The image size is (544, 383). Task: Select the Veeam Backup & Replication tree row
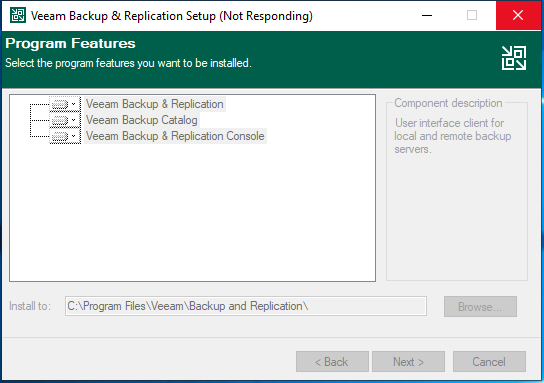(x=155, y=104)
